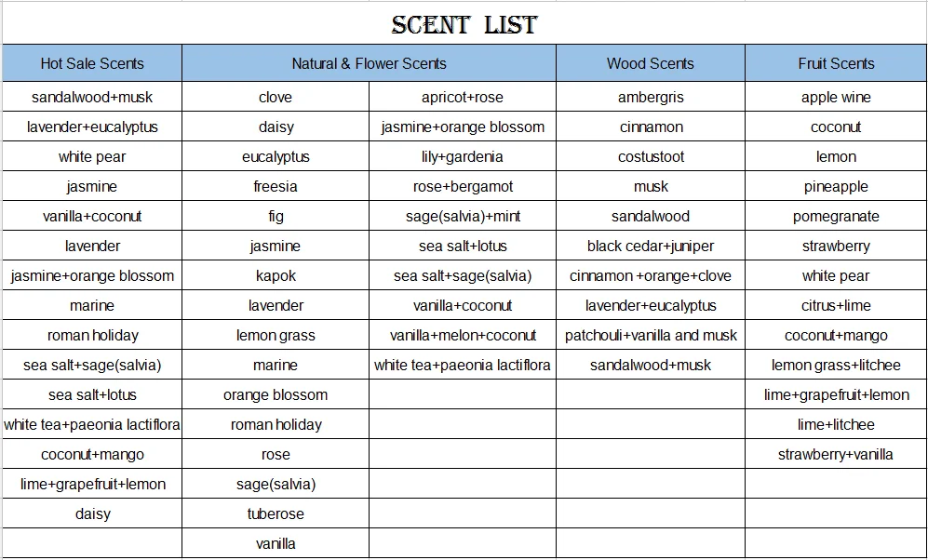Click the roman holiday cell in Hot Sale Scents
Screen dimensions: 928x560
pyautogui.click(x=92, y=335)
